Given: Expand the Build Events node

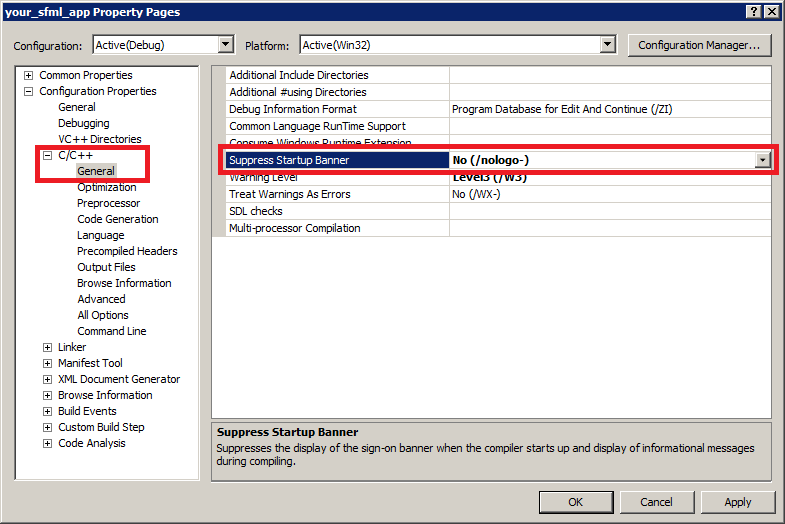Looking at the screenshot, I should point(47,412).
